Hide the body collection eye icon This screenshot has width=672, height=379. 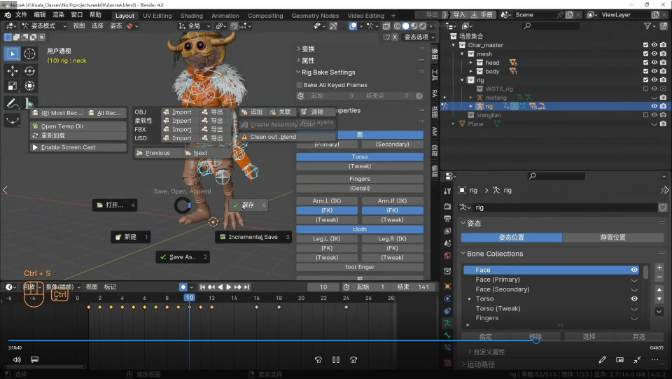(654, 71)
